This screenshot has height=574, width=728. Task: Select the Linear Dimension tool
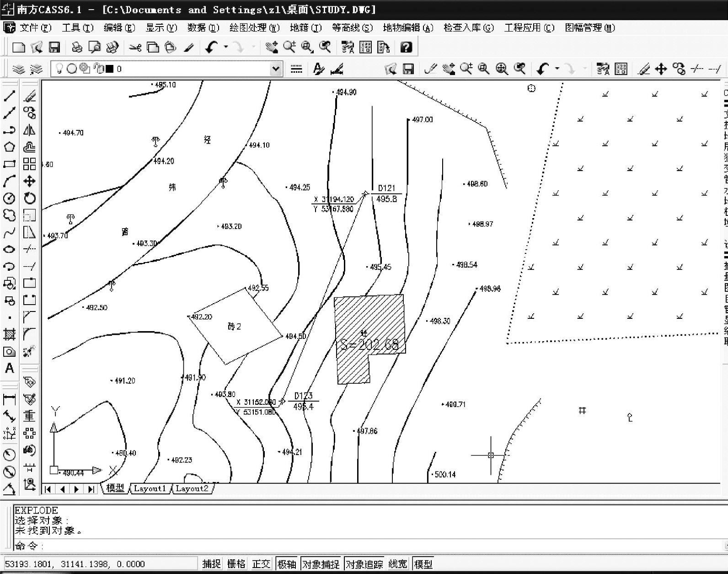[x=9, y=399]
